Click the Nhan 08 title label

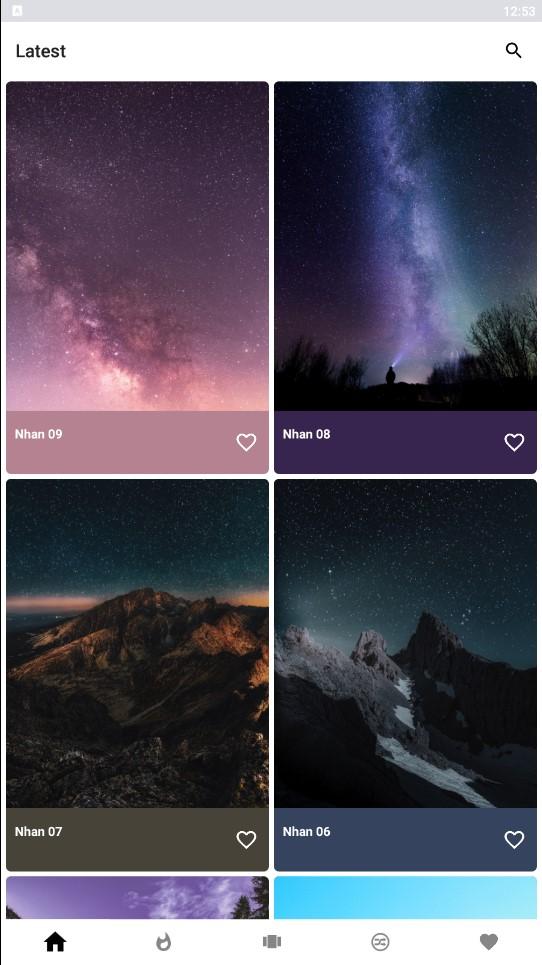(x=306, y=434)
